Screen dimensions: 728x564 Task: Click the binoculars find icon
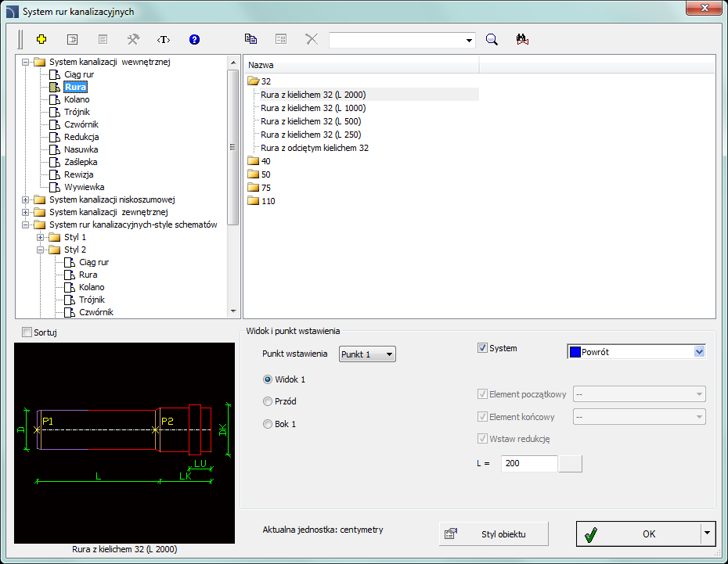click(522, 39)
